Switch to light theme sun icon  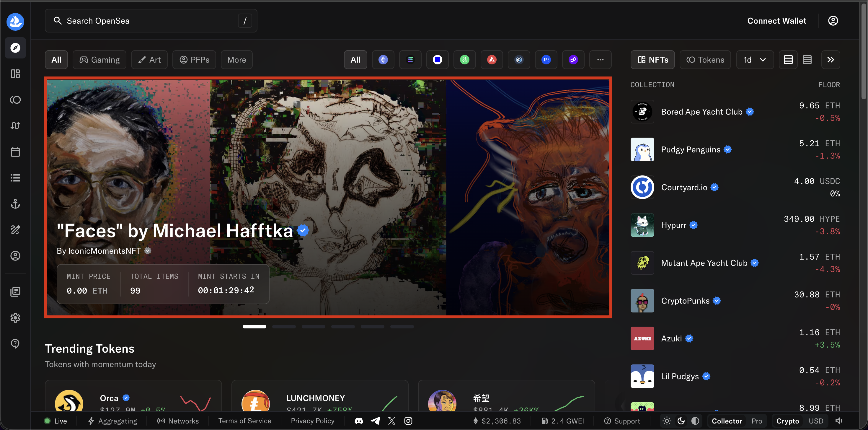667,421
